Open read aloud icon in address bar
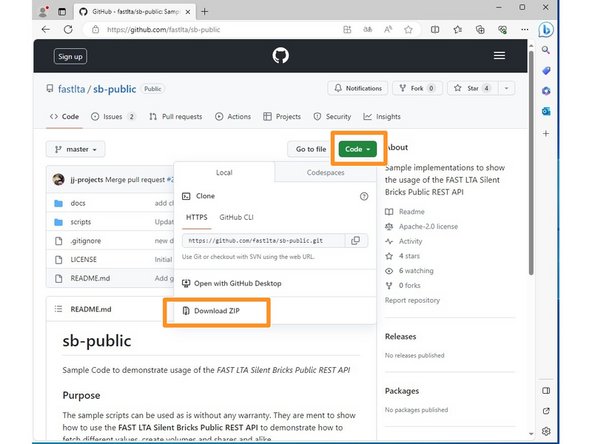This screenshot has height=444, width=592. point(388,29)
